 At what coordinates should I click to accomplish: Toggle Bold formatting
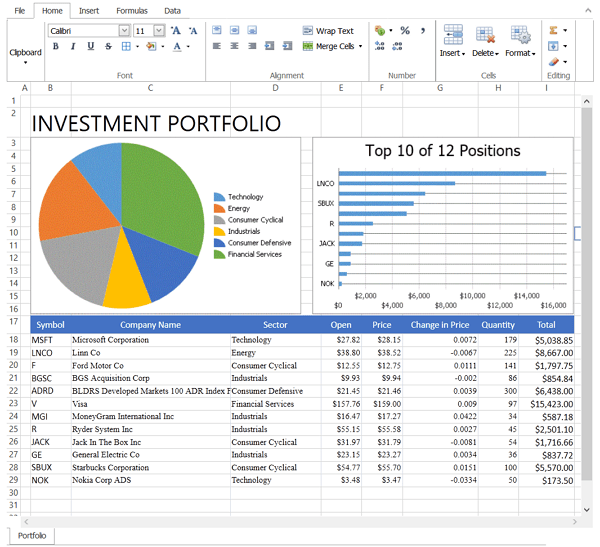click(56, 46)
